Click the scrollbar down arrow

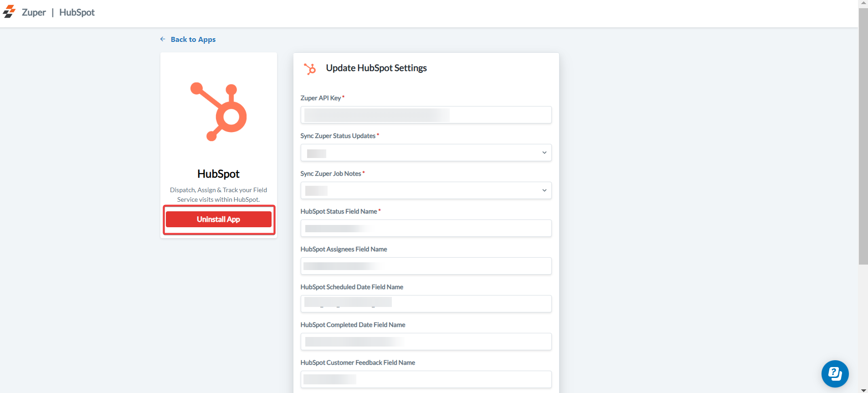(863, 390)
